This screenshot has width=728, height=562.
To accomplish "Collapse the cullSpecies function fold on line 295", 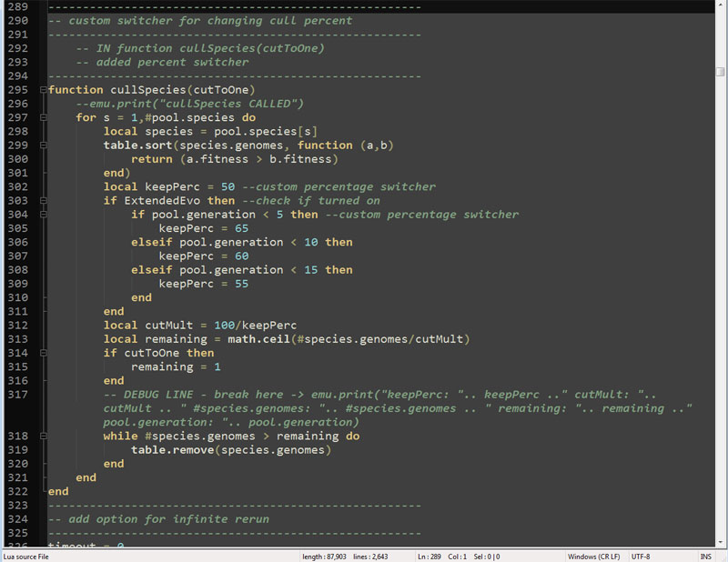I will 43,90.
